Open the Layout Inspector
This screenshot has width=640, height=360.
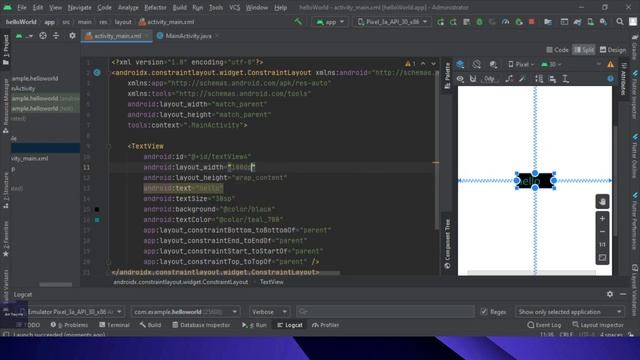(x=598, y=325)
